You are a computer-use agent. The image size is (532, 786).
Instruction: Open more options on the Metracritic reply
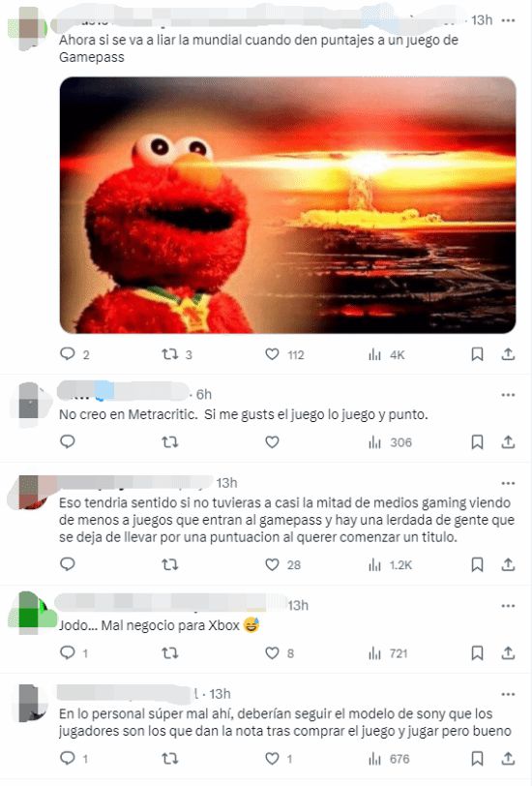508,395
